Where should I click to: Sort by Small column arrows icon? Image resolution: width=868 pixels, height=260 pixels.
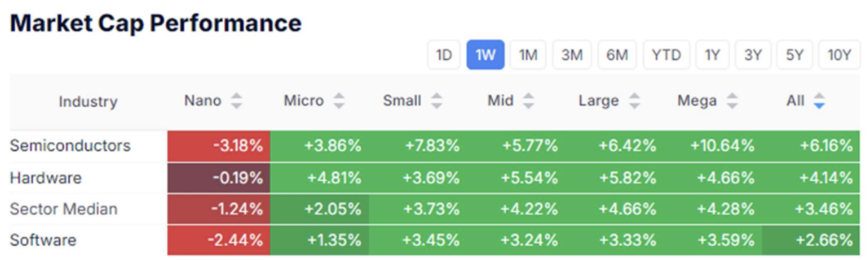[436, 101]
